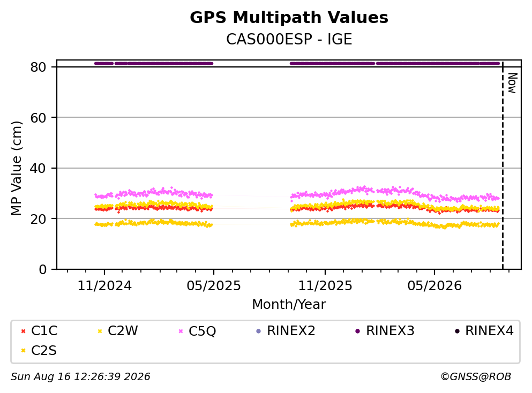Viewport: 532px width, 393px height.
Task: Click the 05/2025 x-axis tick label
Action: 213,286
